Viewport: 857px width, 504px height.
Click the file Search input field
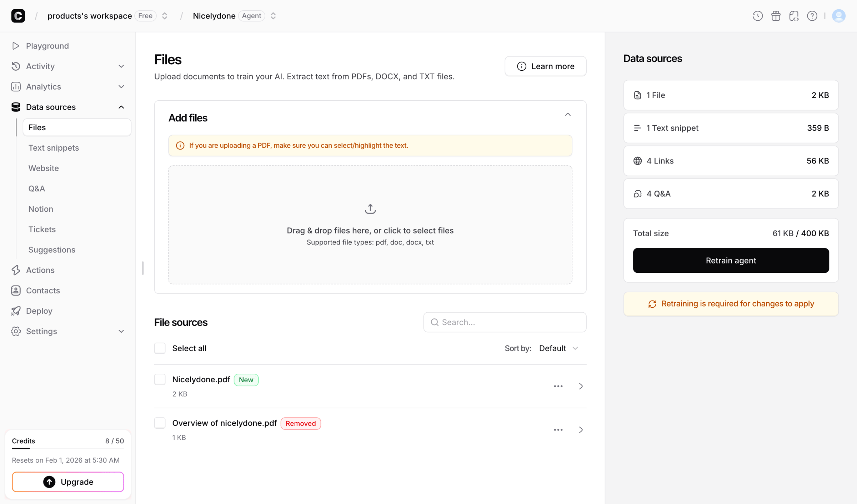[505, 322]
